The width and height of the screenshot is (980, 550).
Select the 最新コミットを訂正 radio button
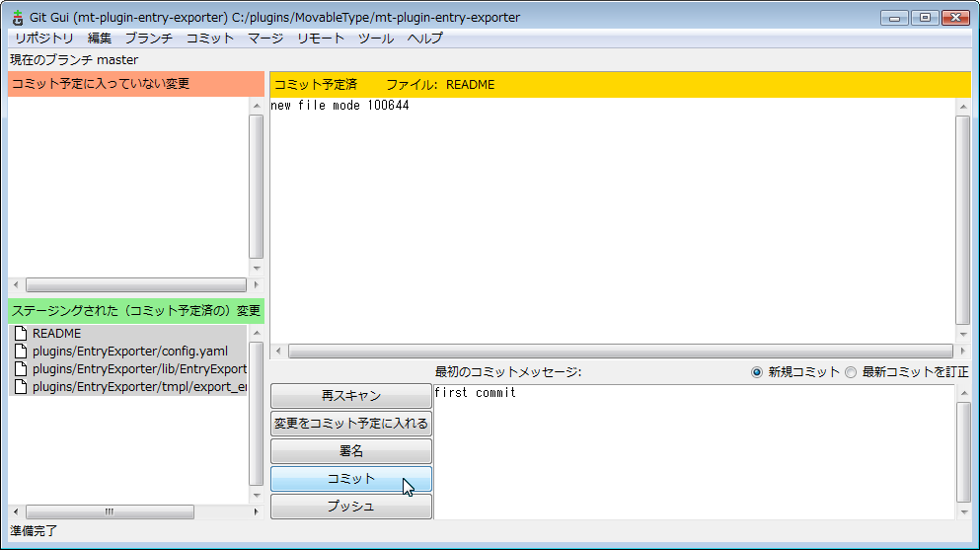pyautogui.click(x=851, y=372)
